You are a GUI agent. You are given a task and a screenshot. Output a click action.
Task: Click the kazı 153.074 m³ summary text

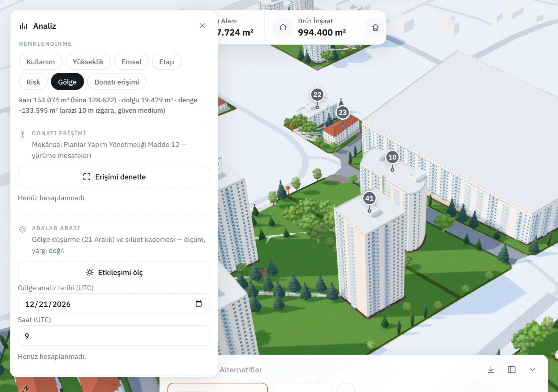click(108, 105)
